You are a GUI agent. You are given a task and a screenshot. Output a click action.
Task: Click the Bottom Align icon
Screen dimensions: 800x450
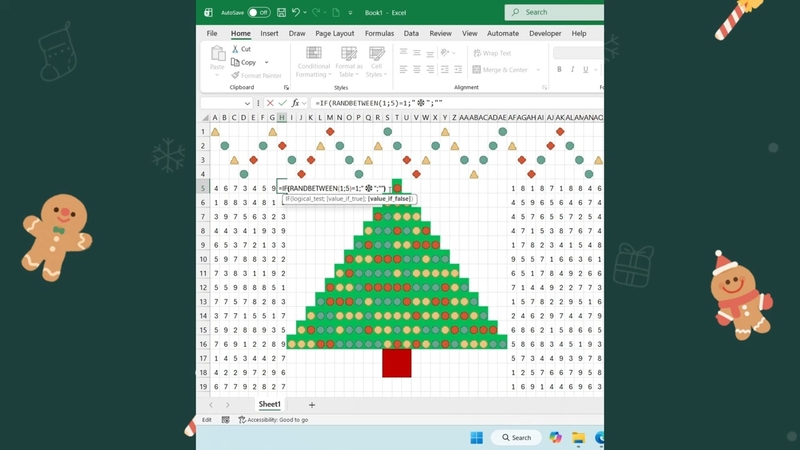pyautogui.click(x=430, y=53)
